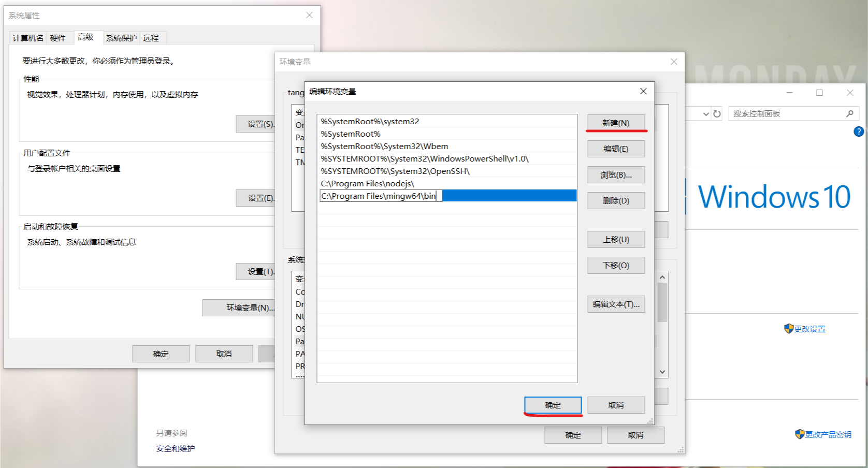Minimize the control panel window
This screenshot has height=468, width=868.
click(x=789, y=93)
